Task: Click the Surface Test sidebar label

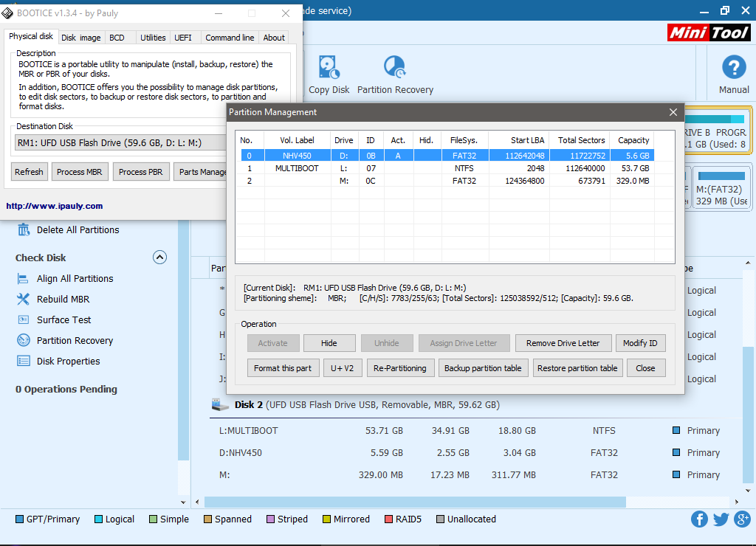Action: click(x=64, y=320)
